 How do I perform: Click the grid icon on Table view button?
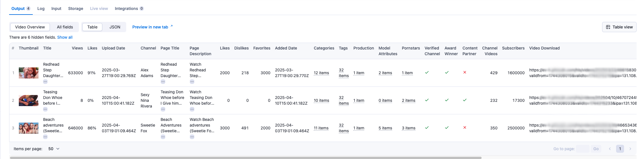(608, 27)
